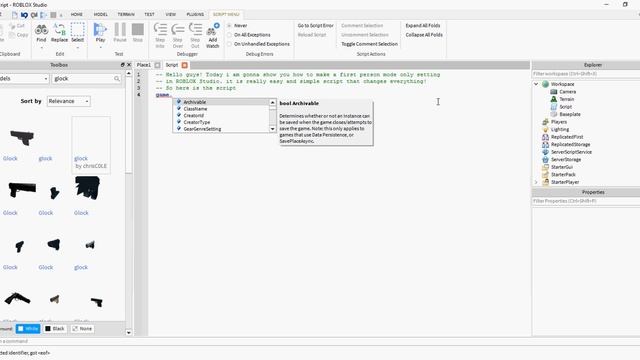Set toolbox background to White
640x360 pixels.
28,329
